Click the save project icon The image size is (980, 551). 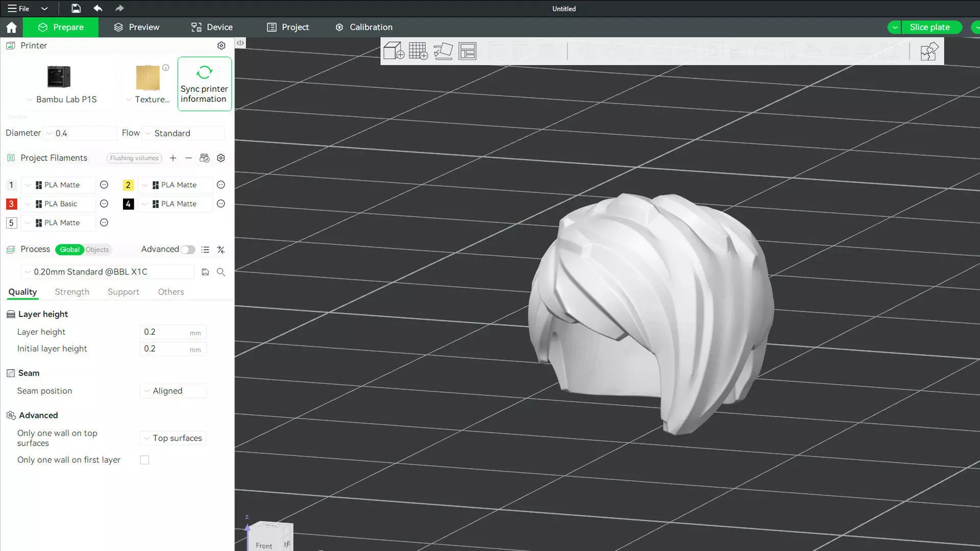tap(76, 8)
